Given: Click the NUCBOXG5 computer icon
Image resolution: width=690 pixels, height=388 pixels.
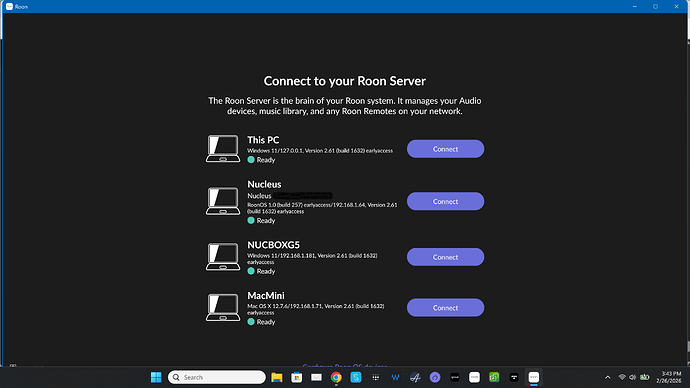Looking at the screenshot, I should [x=223, y=256].
